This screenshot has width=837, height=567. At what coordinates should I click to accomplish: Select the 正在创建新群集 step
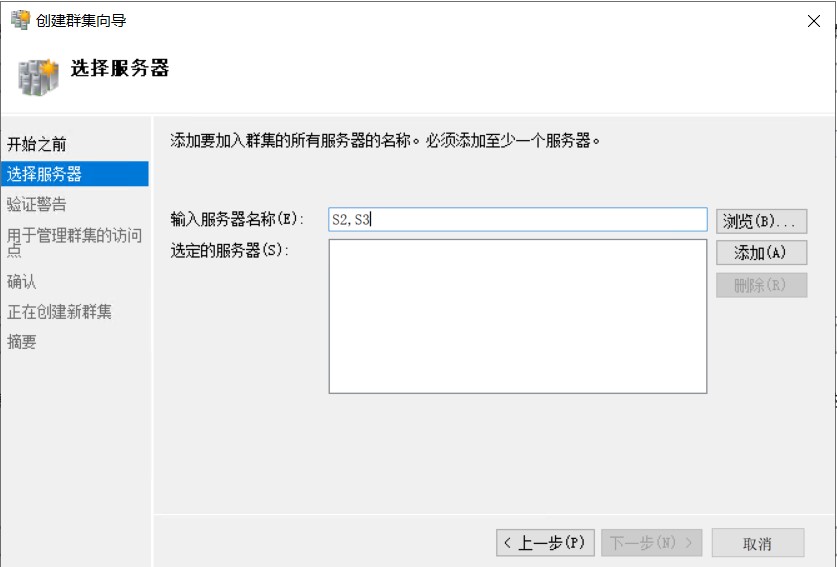(59, 311)
